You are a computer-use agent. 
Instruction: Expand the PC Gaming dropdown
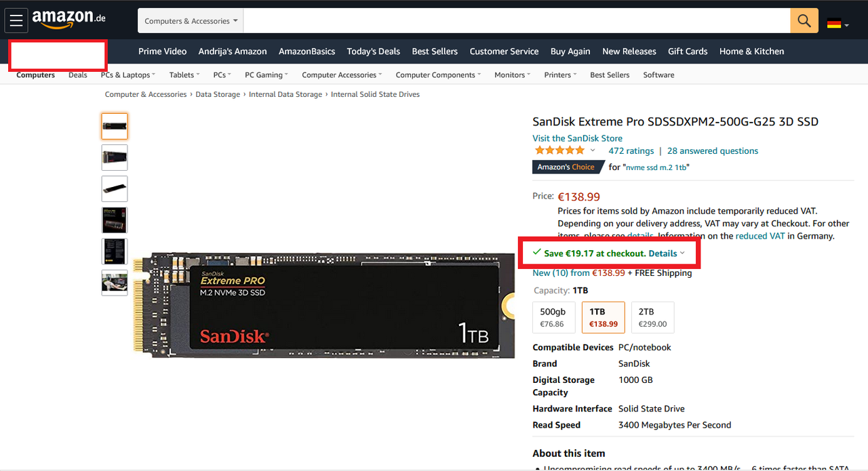(x=266, y=75)
